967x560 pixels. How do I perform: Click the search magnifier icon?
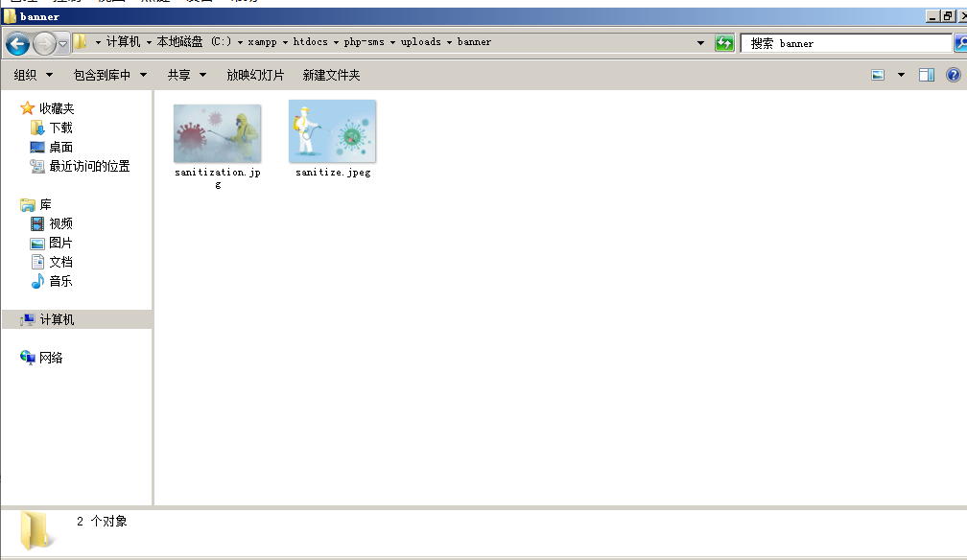click(961, 42)
